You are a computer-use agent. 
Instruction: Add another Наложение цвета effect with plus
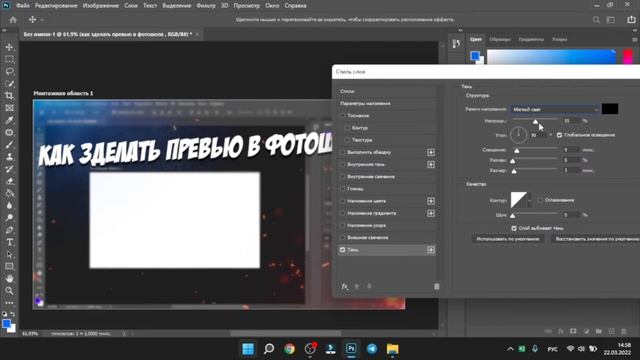coord(431,201)
